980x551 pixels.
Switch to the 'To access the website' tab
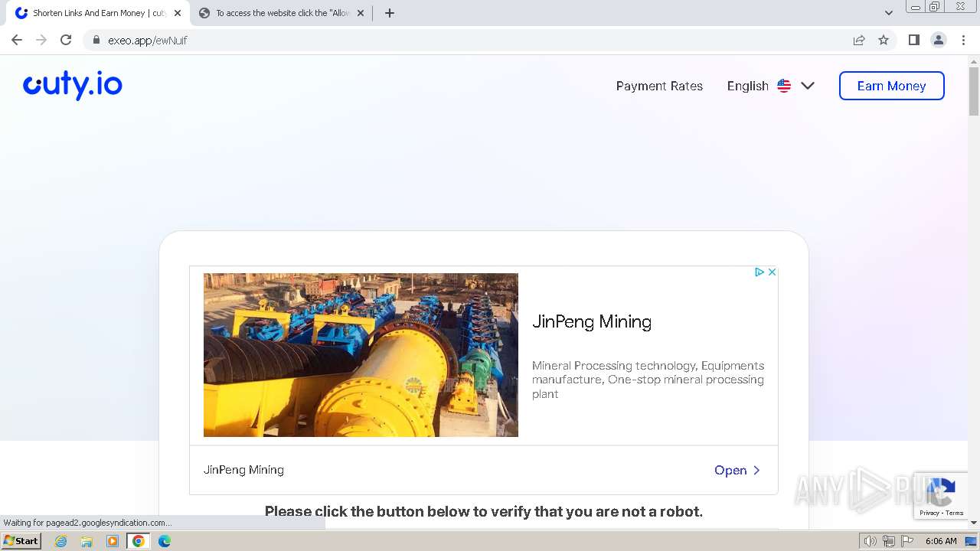click(x=281, y=13)
